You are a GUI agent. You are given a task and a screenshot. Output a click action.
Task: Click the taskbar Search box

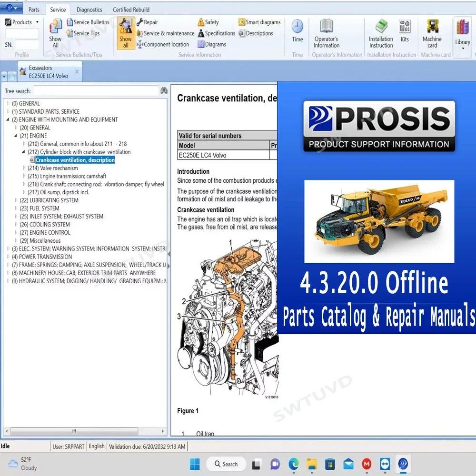pos(226,464)
